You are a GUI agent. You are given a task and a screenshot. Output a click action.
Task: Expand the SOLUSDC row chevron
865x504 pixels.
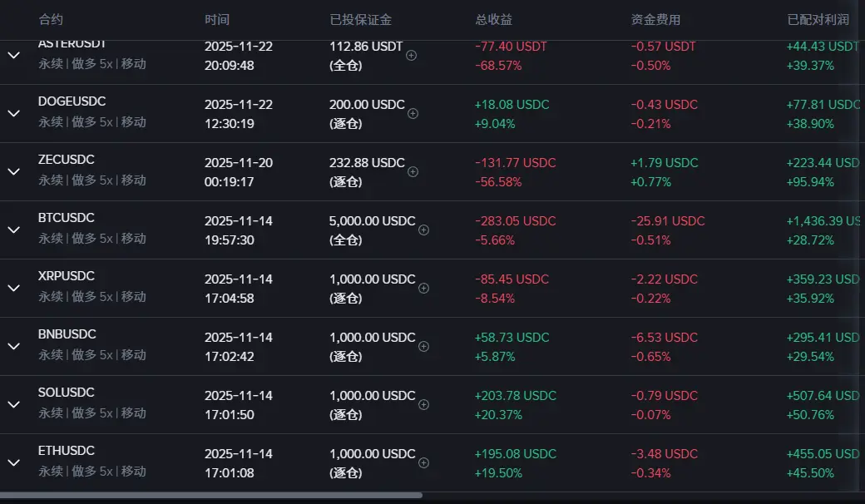(x=14, y=404)
